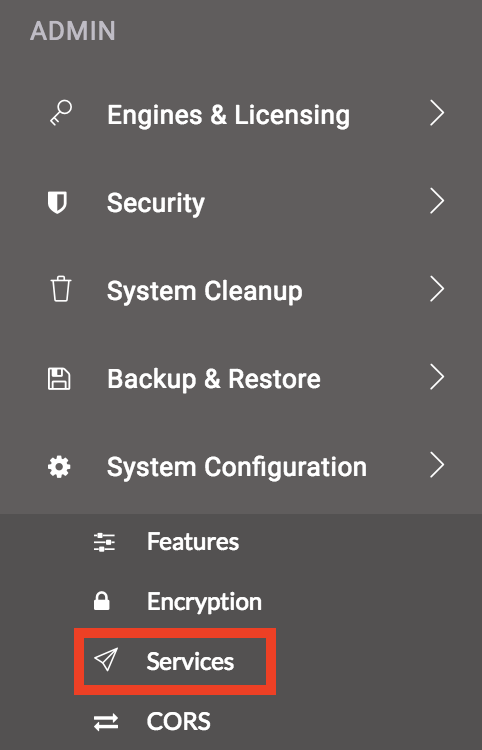Image resolution: width=482 pixels, height=750 pixels.
Task: Click the arrows icon beside CORS
Action: [x=106, y=722]
